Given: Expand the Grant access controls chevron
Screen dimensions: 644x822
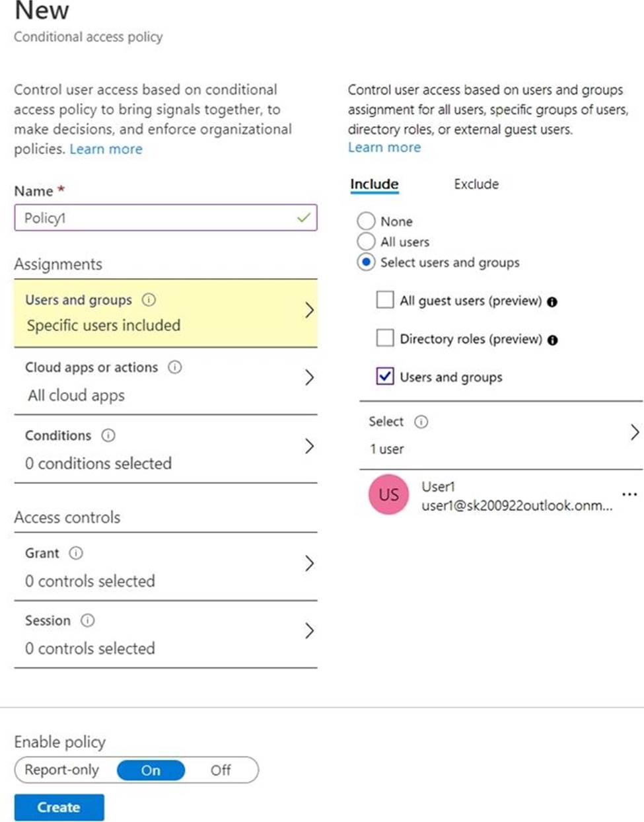Looking at the screenshot, I should (309, 564).
